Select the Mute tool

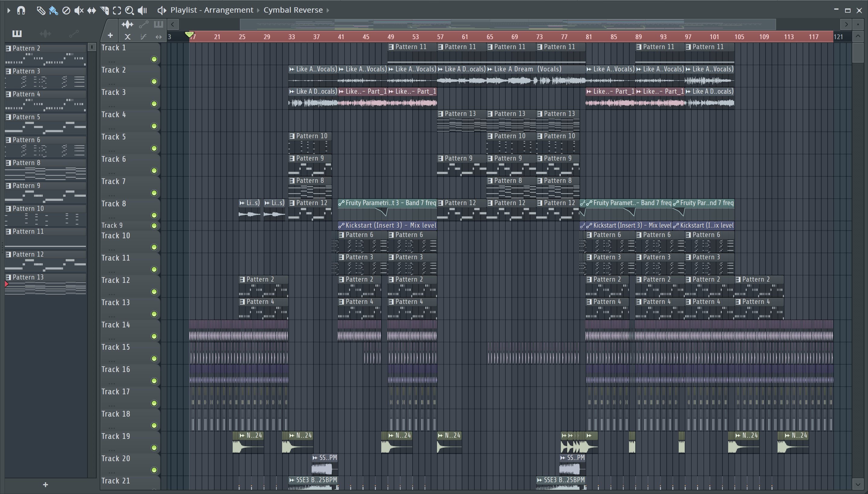(79, 10)
